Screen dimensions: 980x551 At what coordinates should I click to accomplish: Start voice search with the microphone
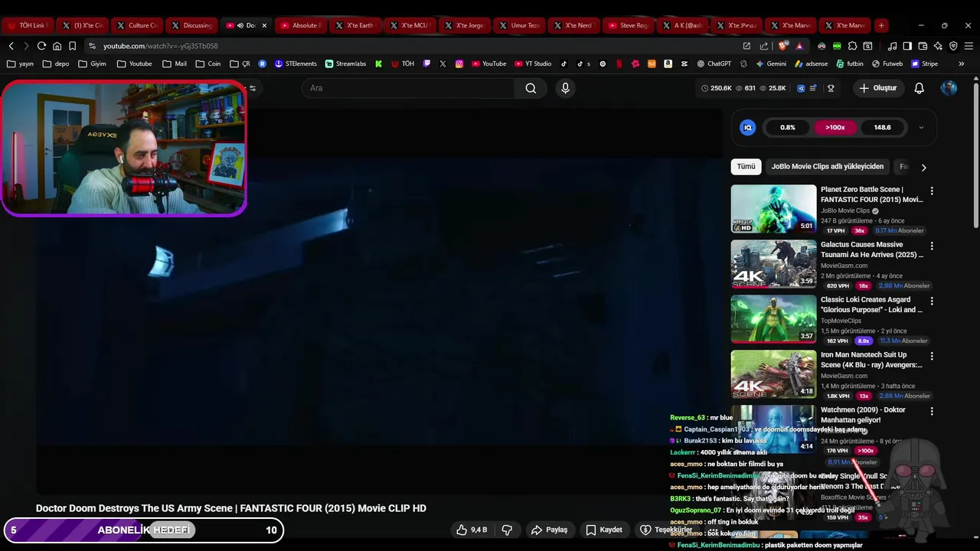tap(565, 88)
